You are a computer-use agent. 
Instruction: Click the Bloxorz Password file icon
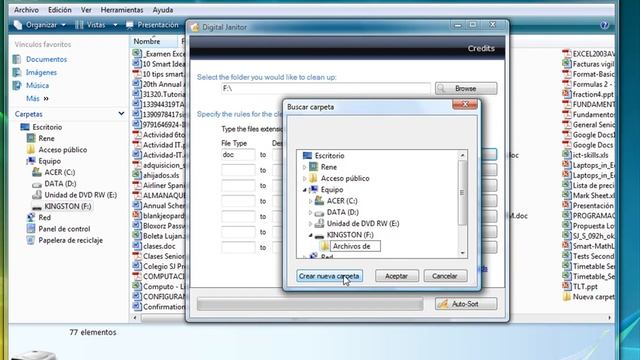[137, 225]
